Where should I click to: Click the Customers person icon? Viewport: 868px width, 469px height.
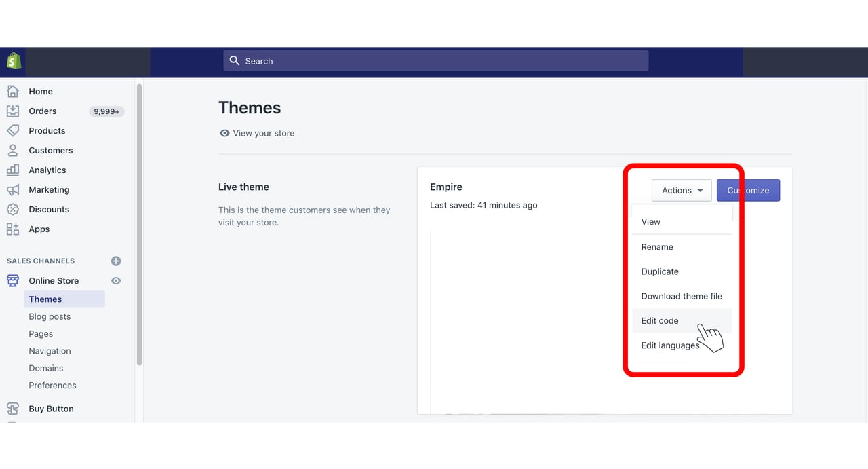pyautogui.click(x=13, y=150)
